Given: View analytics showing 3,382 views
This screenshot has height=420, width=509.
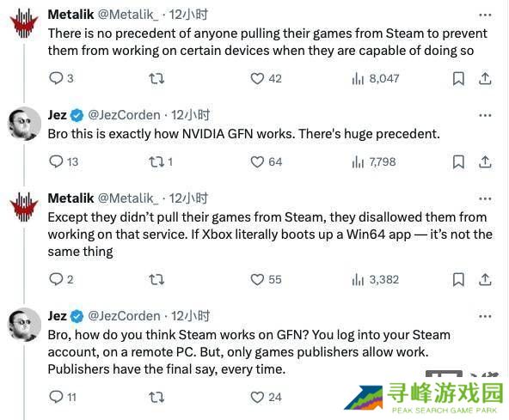Looking at the screenshot, I should [375, 279].
